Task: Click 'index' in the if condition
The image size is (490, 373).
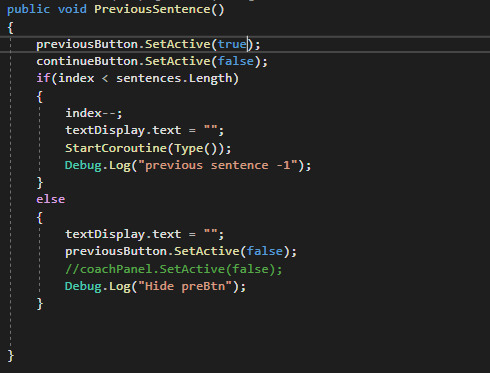Action: (x=76, y=78)
